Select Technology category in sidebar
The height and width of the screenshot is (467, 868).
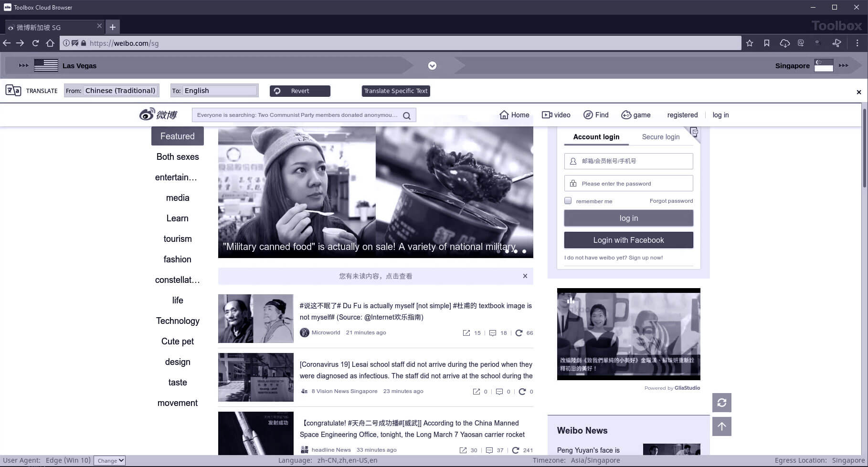click(x=178, y=321)
